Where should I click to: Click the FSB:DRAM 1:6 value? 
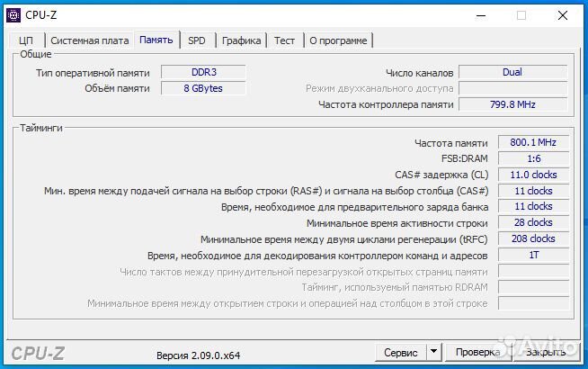533,158
